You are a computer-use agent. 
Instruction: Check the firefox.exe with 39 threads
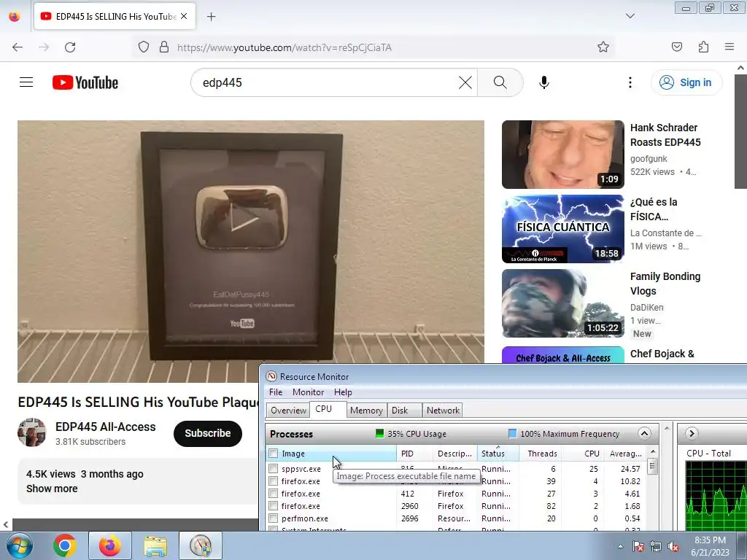point(273,481)
